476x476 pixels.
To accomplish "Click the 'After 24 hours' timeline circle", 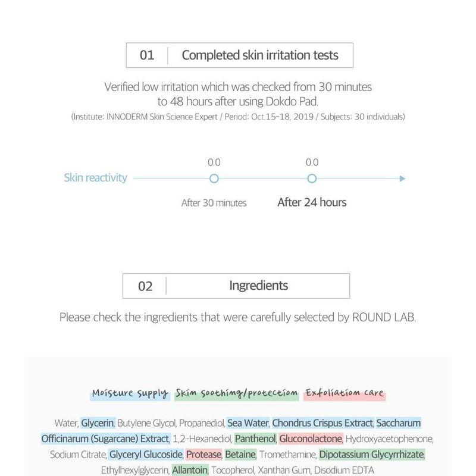I will (311, 178).
